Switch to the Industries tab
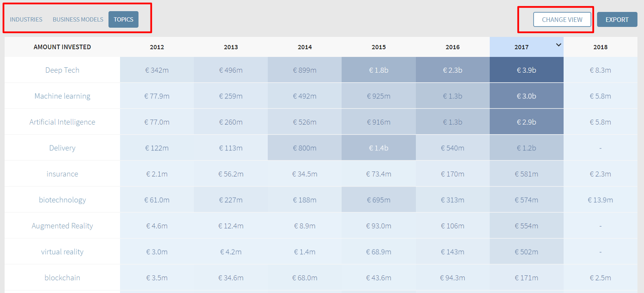 26,20
